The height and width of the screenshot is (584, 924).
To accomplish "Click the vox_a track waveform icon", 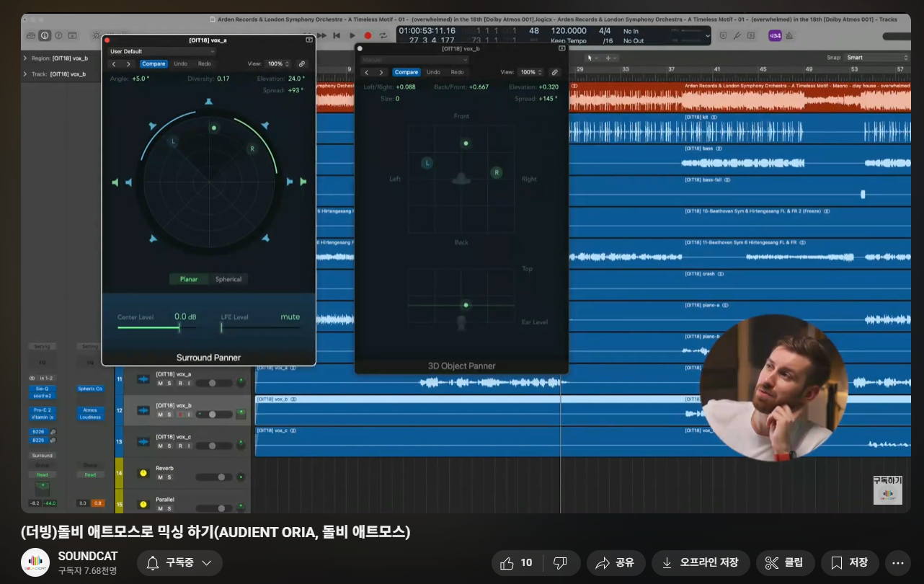I will coord(143,379).
